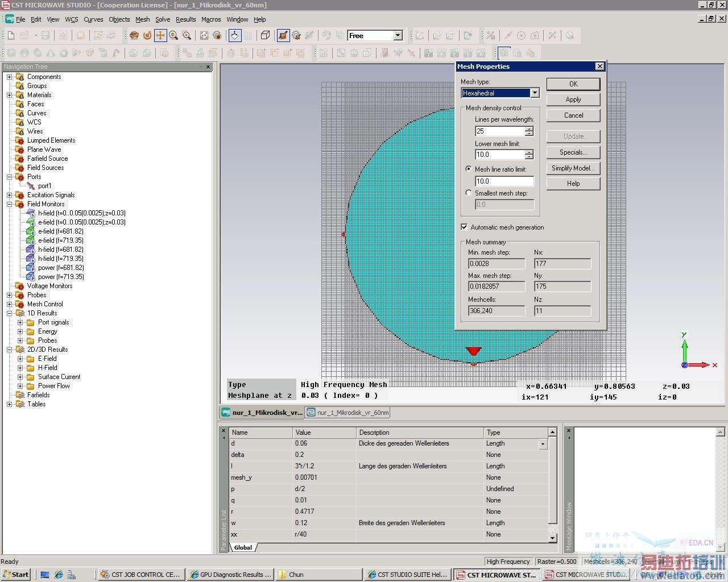Click the New project toolbar icon
728x582 pixels.
[x=11, y=35]
